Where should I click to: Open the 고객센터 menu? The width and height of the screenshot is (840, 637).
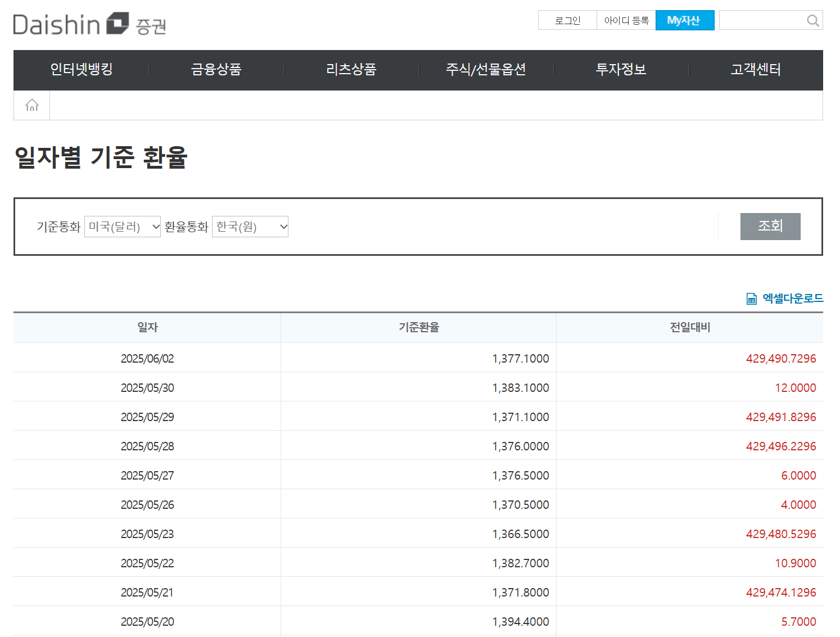click(x=755, y=70)
